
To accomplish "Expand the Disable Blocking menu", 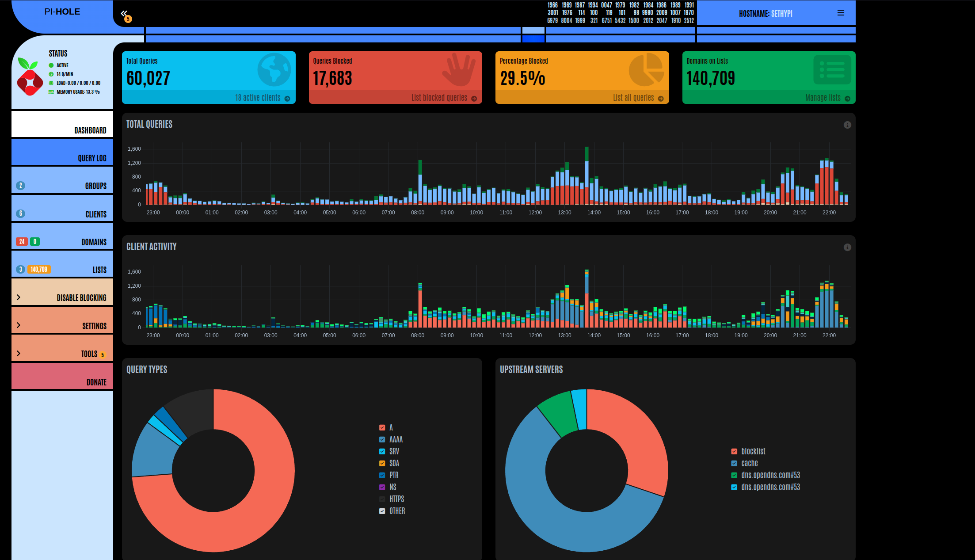I will [x=62, y=292].
